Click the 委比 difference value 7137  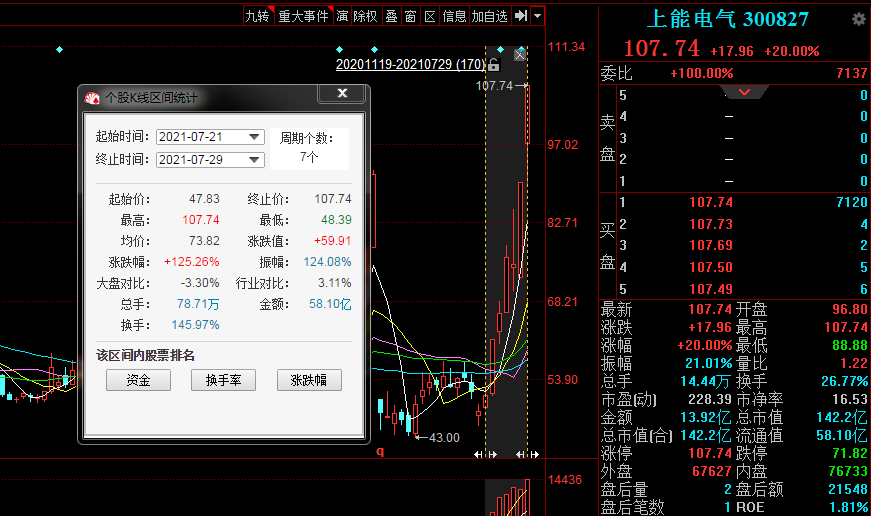pos(852,73)
